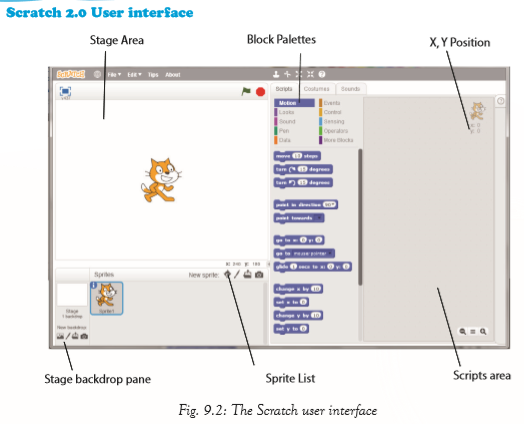
Task: Choose backdrop from library icon
Action: (x=60, y=336)
